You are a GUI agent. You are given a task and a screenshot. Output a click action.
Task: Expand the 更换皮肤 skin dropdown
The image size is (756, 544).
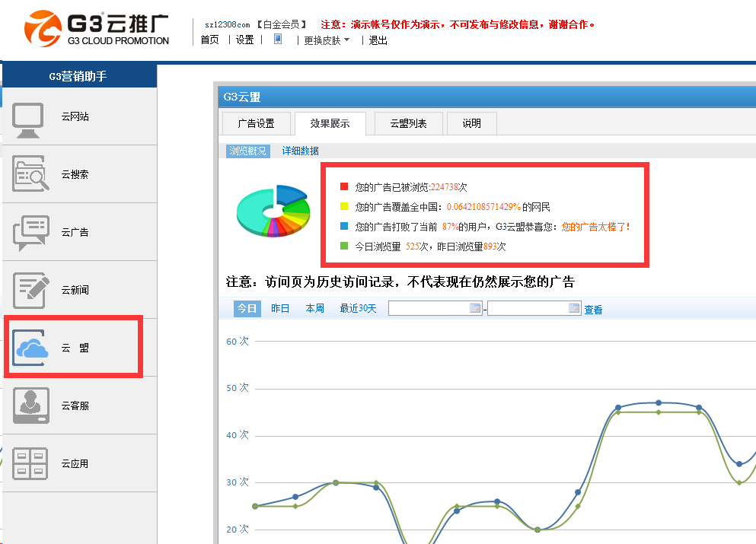click(x=327, y=40)
